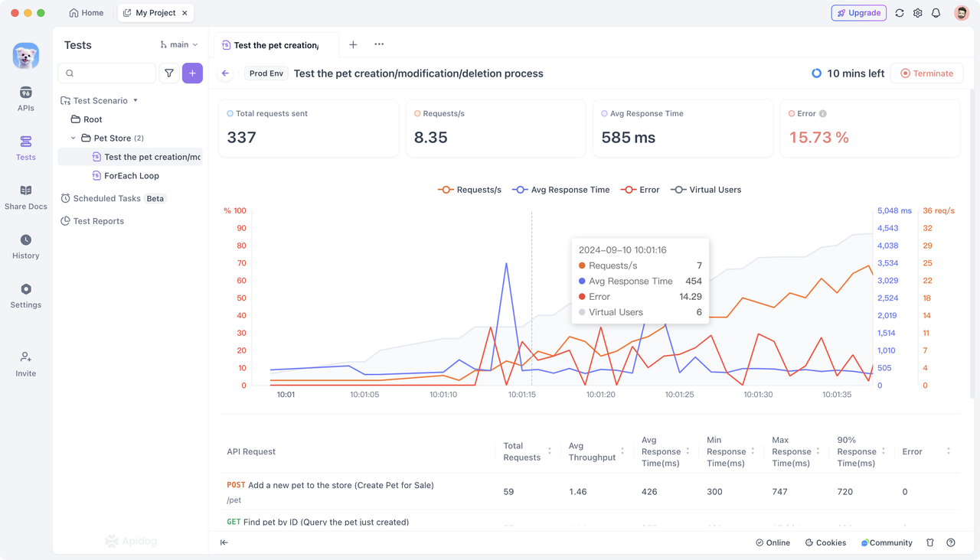The width and height of the screenshot is (980, 560).
Task: Toggle the Requests/s legend series
Action: point(469,190)
